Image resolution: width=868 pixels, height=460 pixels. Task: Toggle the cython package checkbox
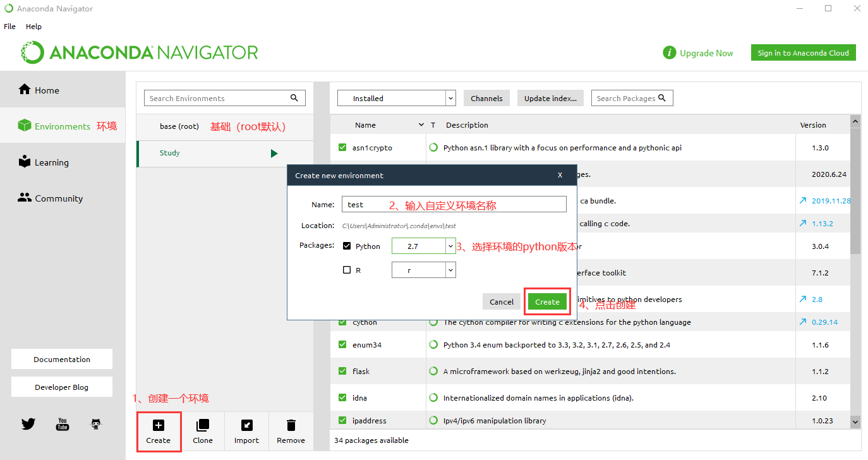(342, 322)
